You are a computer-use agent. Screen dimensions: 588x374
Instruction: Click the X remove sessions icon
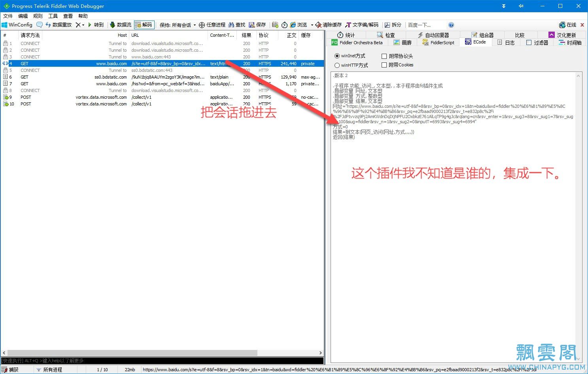pos(78,25)
